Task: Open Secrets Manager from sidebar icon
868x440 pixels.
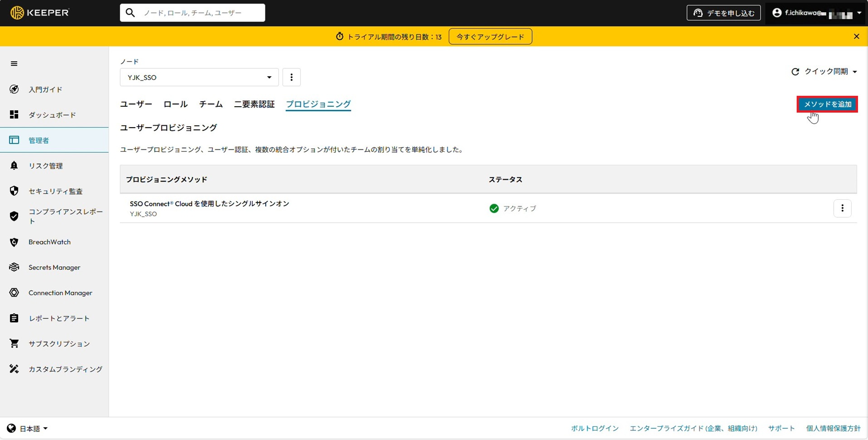Action: (x=14, y=268)
